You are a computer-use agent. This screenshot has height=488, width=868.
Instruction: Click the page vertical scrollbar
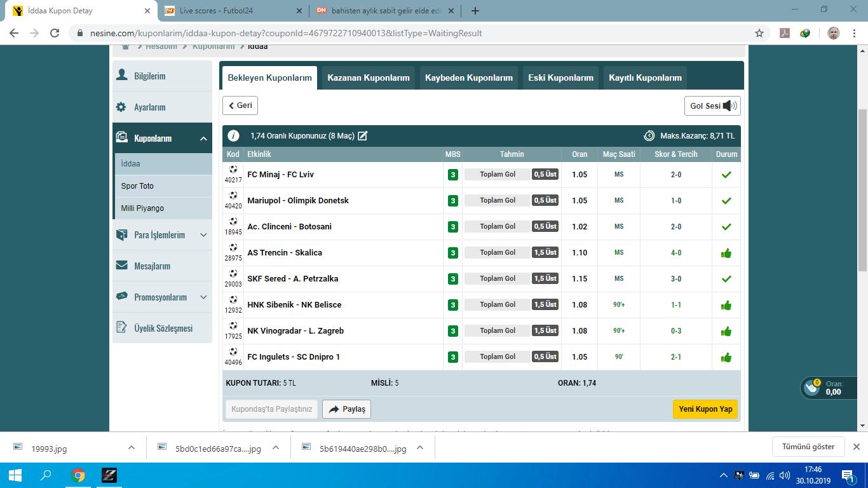862,191
